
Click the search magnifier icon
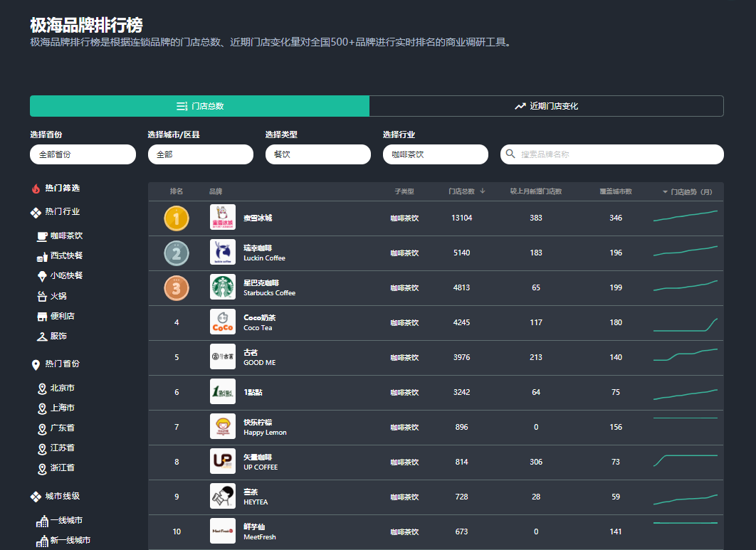coord(510,154)
